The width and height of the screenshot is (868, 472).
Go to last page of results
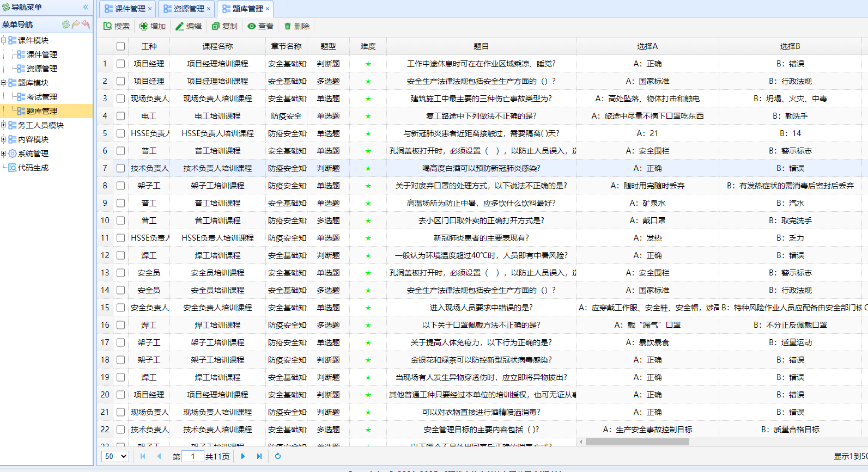coord(259,456)
